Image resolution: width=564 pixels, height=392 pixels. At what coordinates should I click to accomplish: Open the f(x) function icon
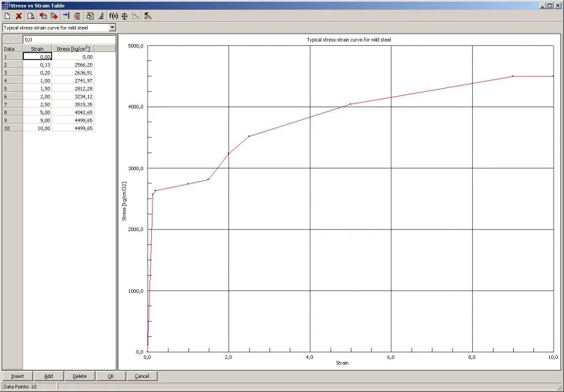point(114,16)
